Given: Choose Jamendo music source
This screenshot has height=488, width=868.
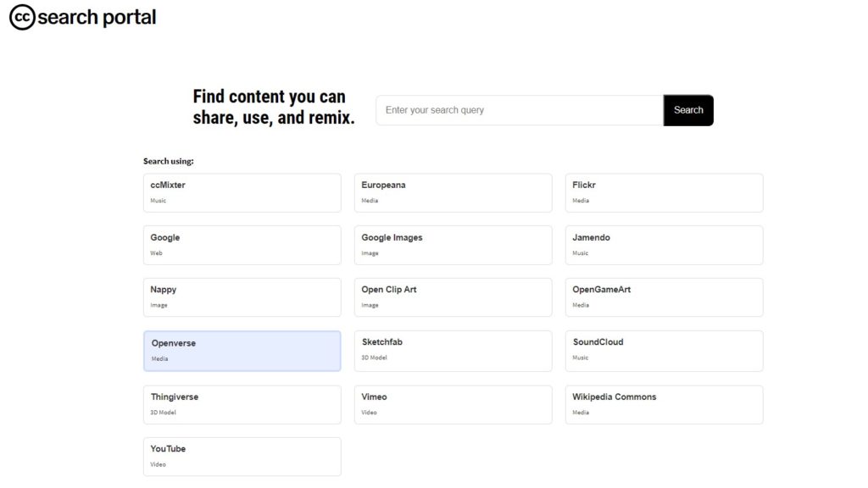Looking at the screenshot, I should point(664,245).
